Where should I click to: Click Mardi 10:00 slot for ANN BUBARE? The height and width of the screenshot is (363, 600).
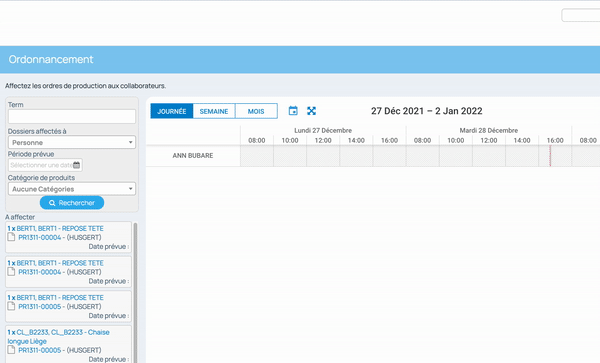[x=456, y=156]
